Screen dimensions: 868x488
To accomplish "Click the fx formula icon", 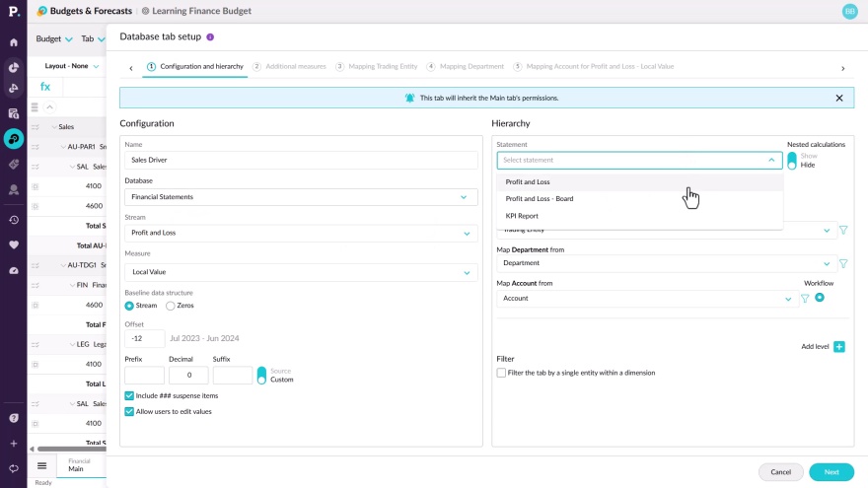I will [45, 87].
